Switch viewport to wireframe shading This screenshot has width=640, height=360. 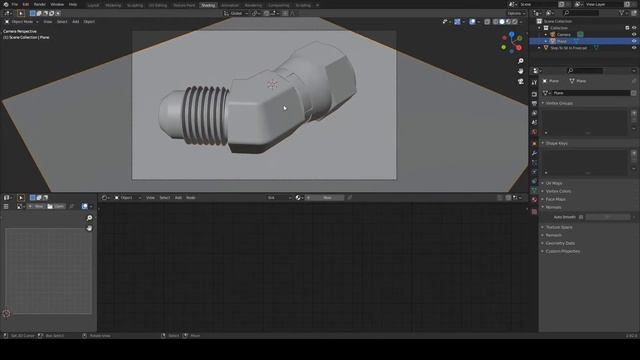(496, 22)
